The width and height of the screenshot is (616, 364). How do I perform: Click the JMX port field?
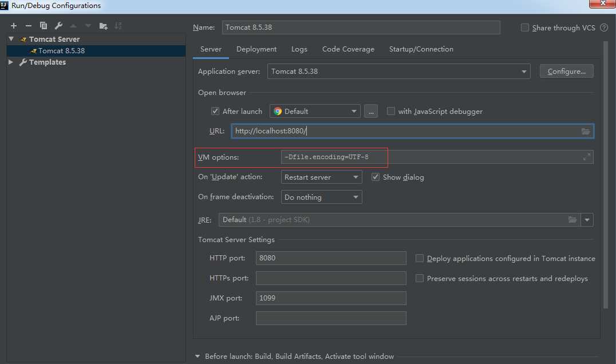pyautogui.click(x=331, y=298)
